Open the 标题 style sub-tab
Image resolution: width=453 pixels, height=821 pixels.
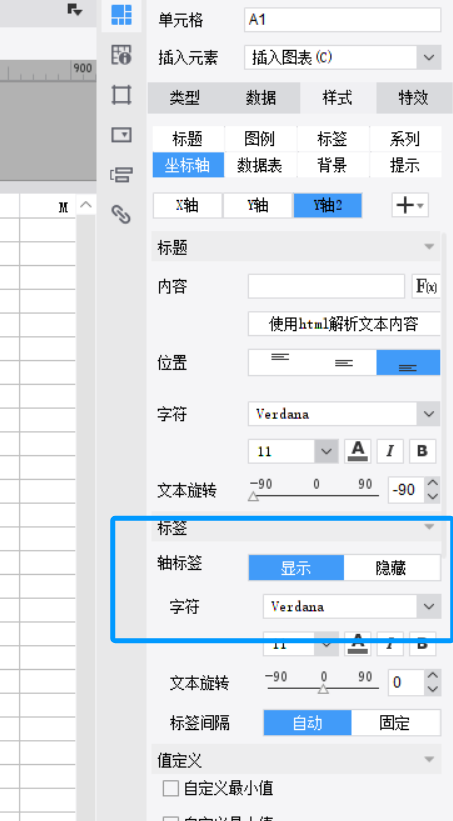click(188, 139)
